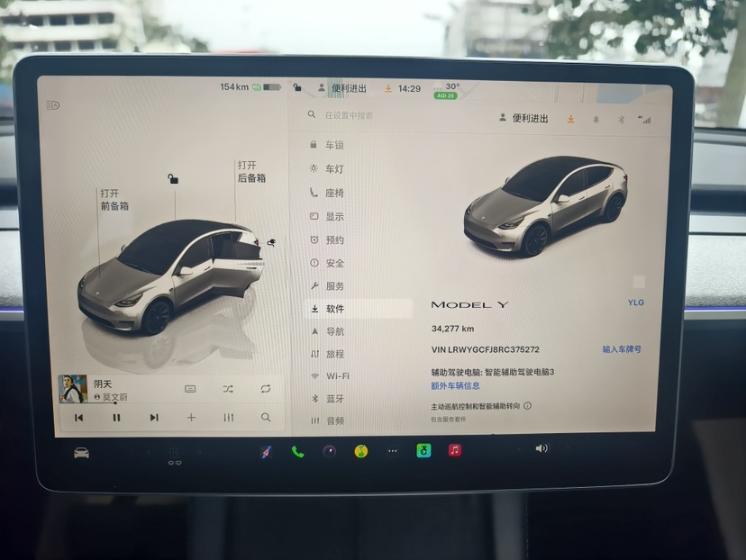Viewport: 746px width, 560px height.
Task: Toggle repeat in the media player
Action: pos(266,389)
